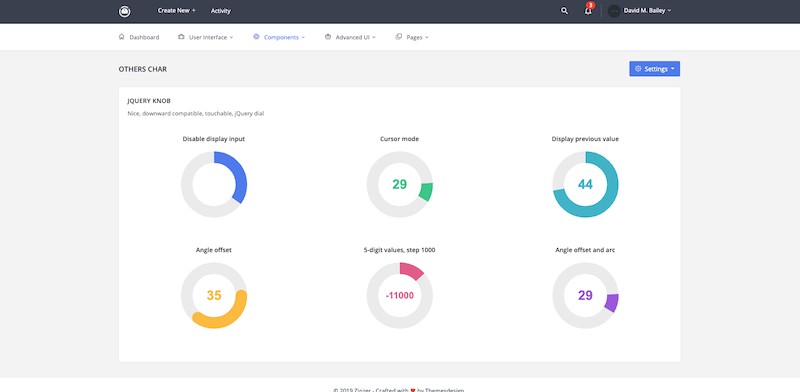Click the green Cursor mode knob
The image size is (800, 392).
pyautogui.click(x=399, y=184)
